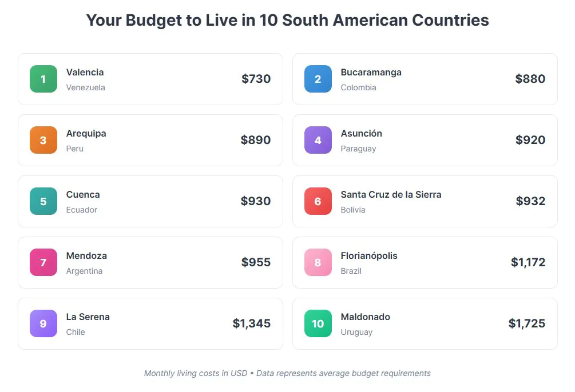Click the page heading about South American budgets
The image size is (575, 392).
(287, 21)
